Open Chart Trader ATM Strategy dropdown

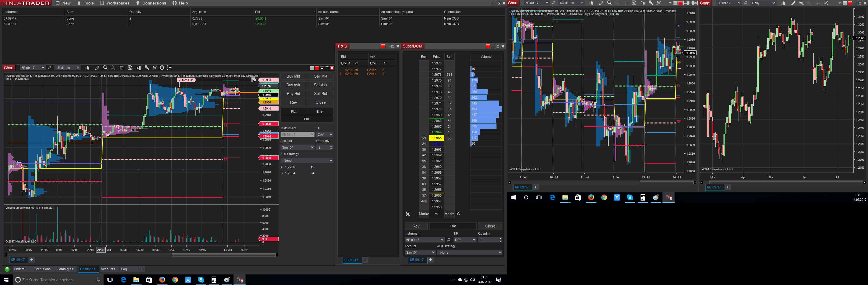tap(307, 160)
